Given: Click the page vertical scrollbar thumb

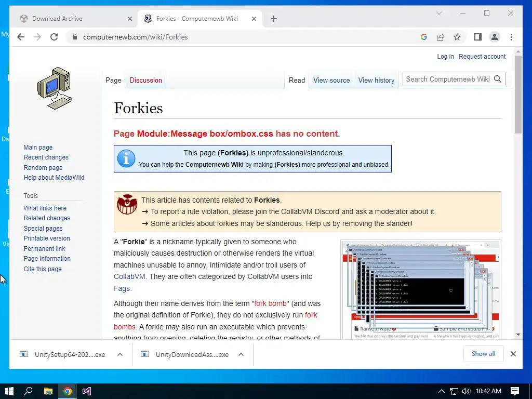Looking at the screenshot, I should tap(518, 95).
